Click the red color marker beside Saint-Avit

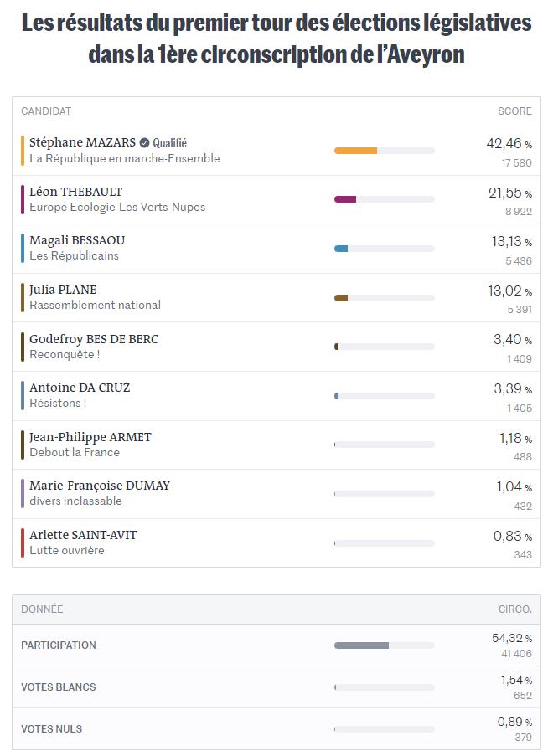(23, 543)
